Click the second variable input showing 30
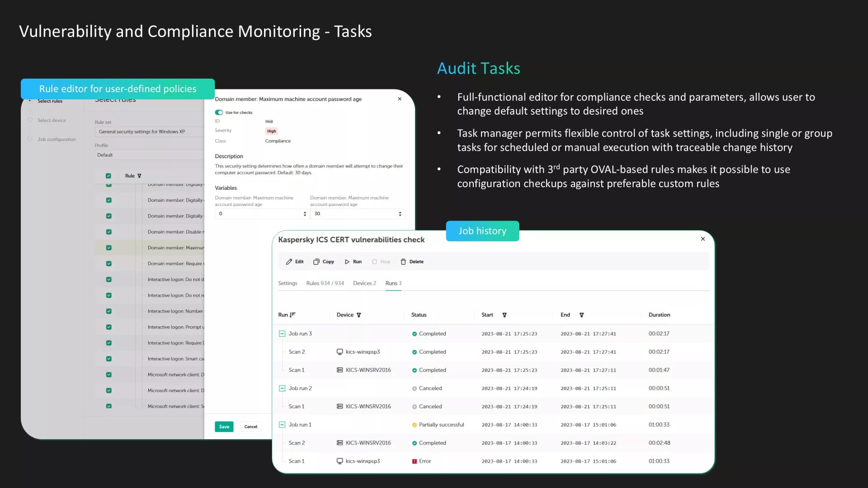Viewport: 868px width, 488px height. click(x=357, y=214)
